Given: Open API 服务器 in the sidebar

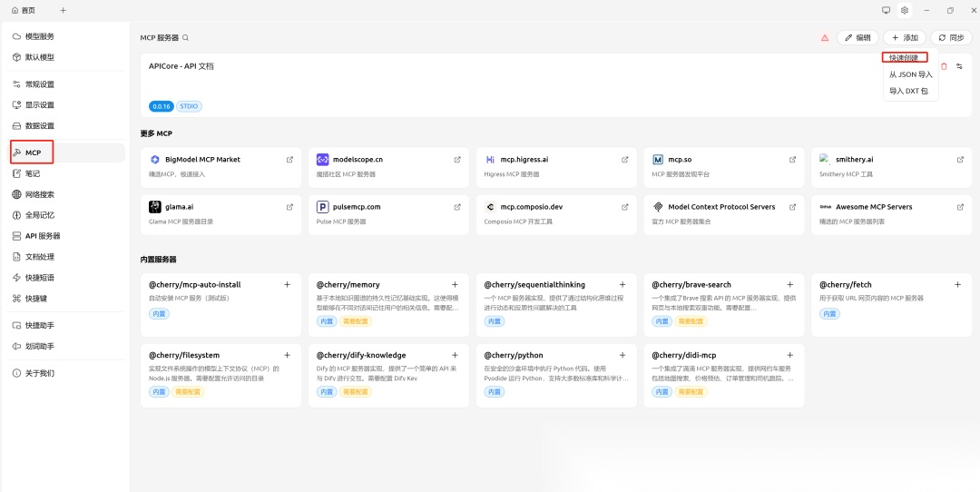Looking at the screenshot, I should tap(66, 236).
